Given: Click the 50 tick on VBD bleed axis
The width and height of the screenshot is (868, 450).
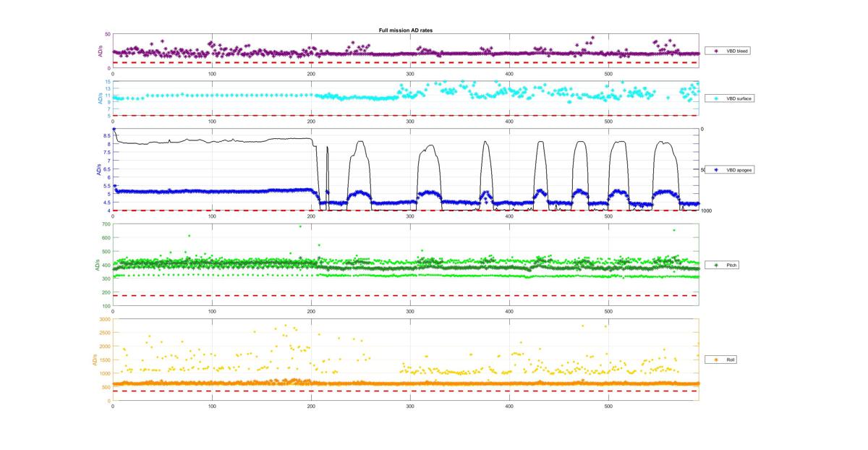Looking at the screenshot, I should (107, 35).
